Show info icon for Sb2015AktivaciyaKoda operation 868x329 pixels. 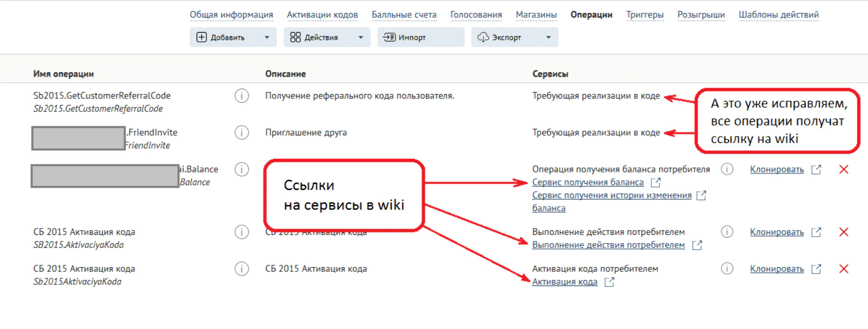click(x=242, y=269)
